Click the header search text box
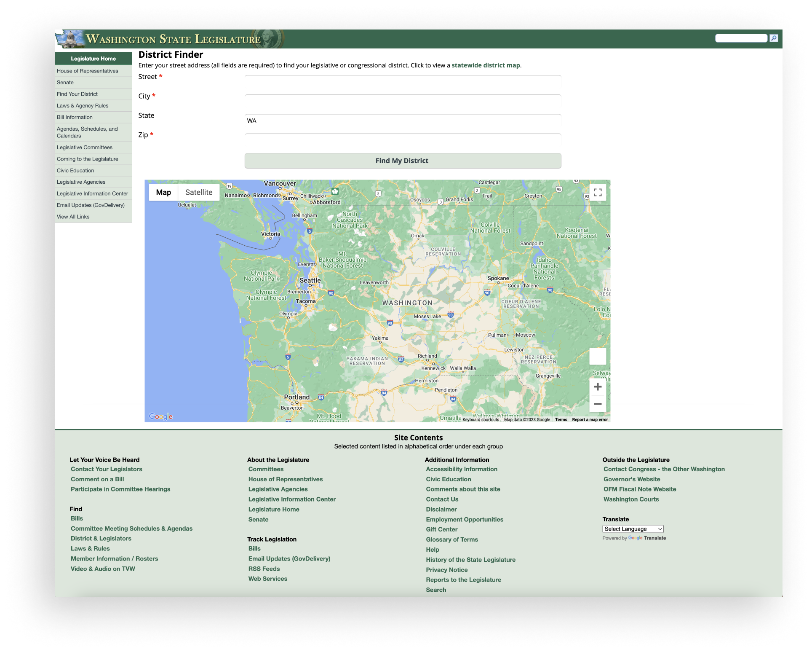The width and height of the screenshot is (812, 652). tap(741, 38)
